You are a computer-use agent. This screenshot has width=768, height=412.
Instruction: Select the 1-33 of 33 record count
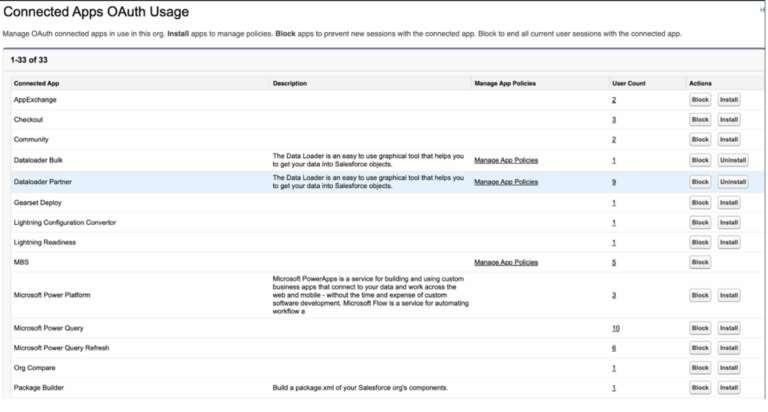point(29,60)
